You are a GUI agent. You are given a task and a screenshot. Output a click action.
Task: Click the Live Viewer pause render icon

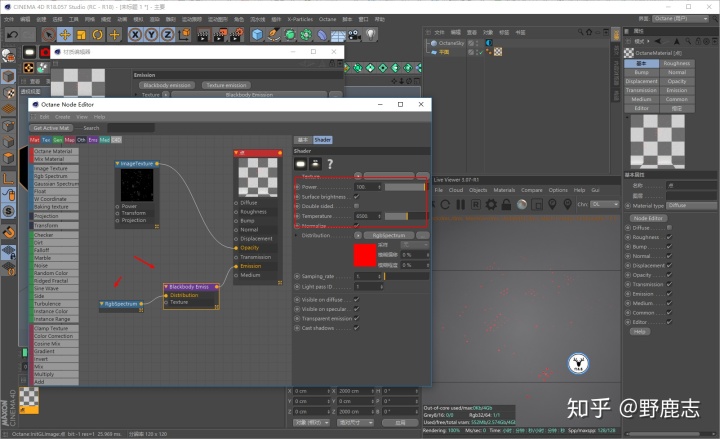460,204
